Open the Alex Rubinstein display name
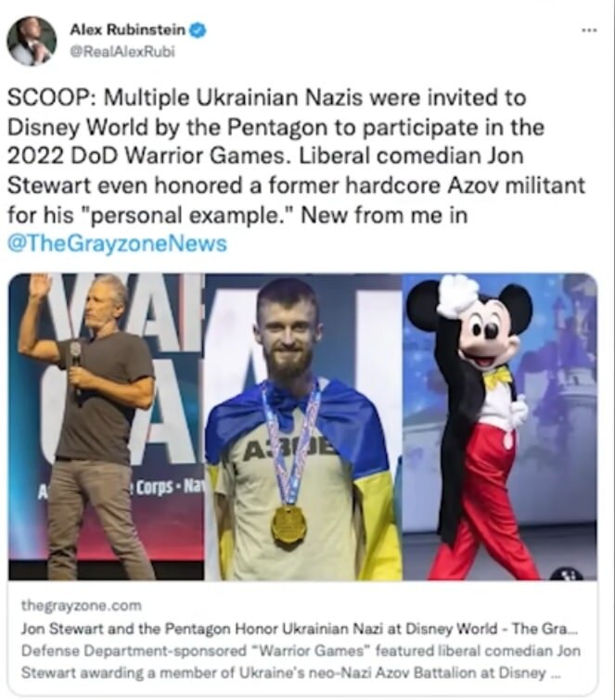Screen dimensions: 615x700 pyautogui.click(x=127, y=30)
